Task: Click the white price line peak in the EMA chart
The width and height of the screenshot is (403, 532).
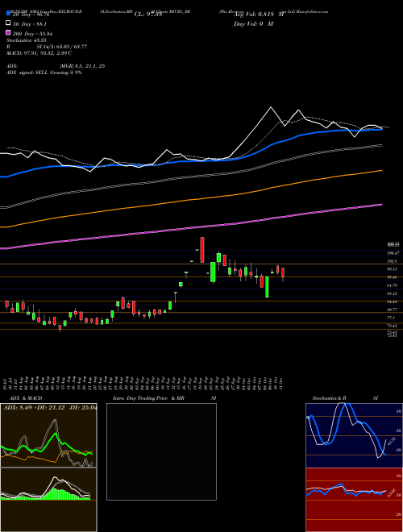Action: tap(271, 107)
